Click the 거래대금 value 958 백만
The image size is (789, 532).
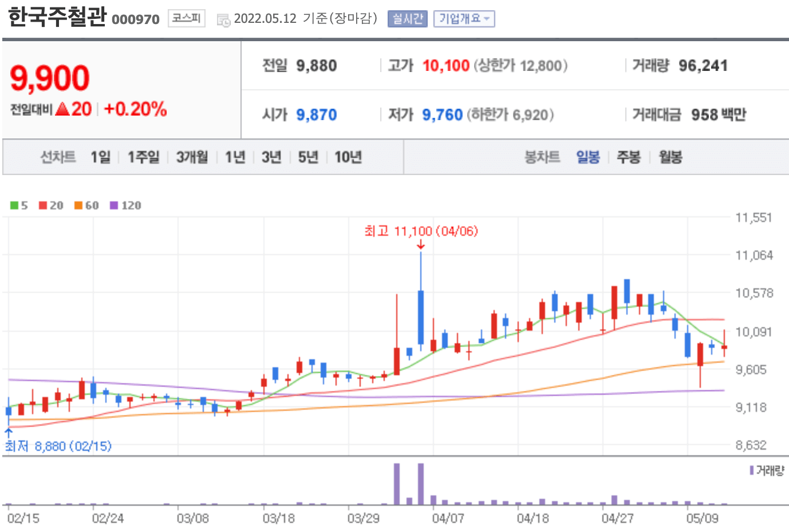pos(719,115)
